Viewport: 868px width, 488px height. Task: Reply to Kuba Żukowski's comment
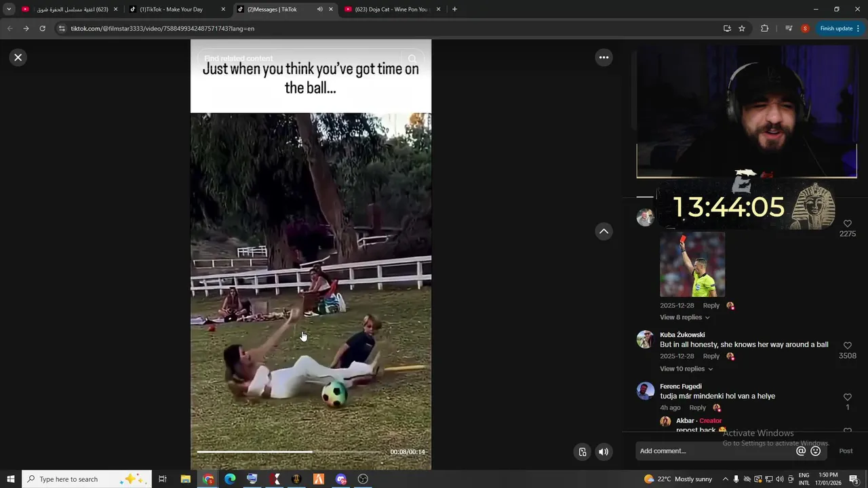pyautogui.click(x=711, y=356)
